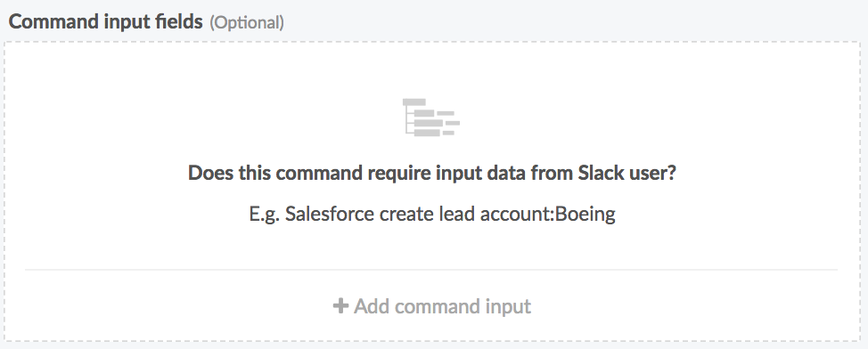Click the word 'Salesforce' in the example
This screenshot has width=868, height=349.
pos(330,214)
